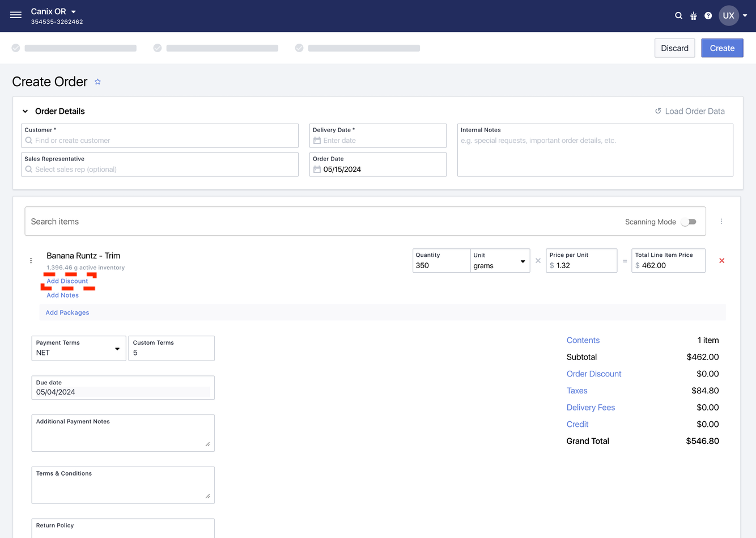Click Load Order Data
Image resolution: width=756 pixels, height=538 pixels.
[x=690, y=111]
